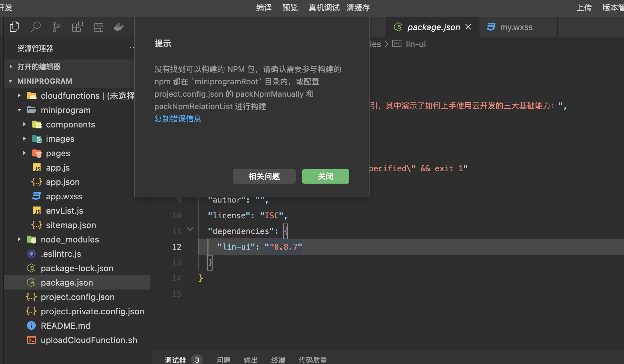Click 真机调试 in the top toolbar
This screenshot has width=624, height=364.
point(323,8)
